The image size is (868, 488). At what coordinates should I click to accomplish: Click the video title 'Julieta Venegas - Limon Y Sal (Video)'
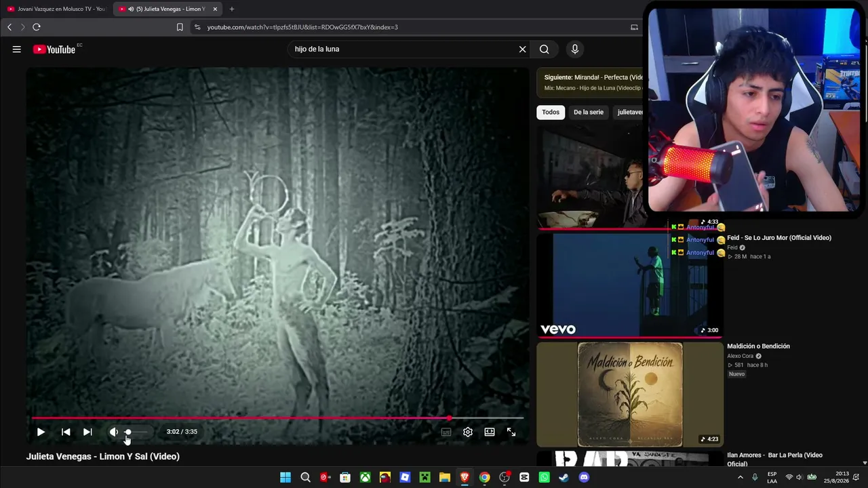click(x=103, y=457)
